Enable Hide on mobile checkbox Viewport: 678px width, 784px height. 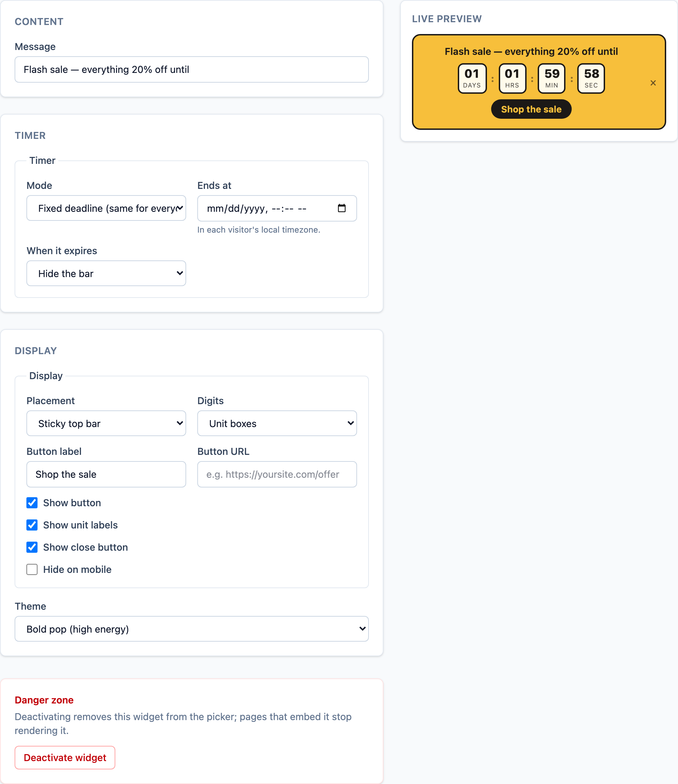(x=32, y=569)
